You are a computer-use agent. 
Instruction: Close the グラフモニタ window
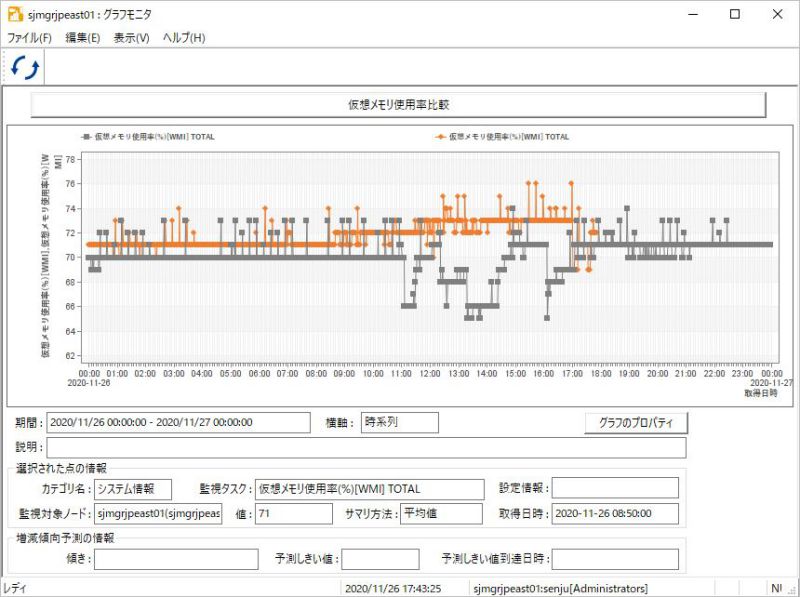click(x=778, y=14)
